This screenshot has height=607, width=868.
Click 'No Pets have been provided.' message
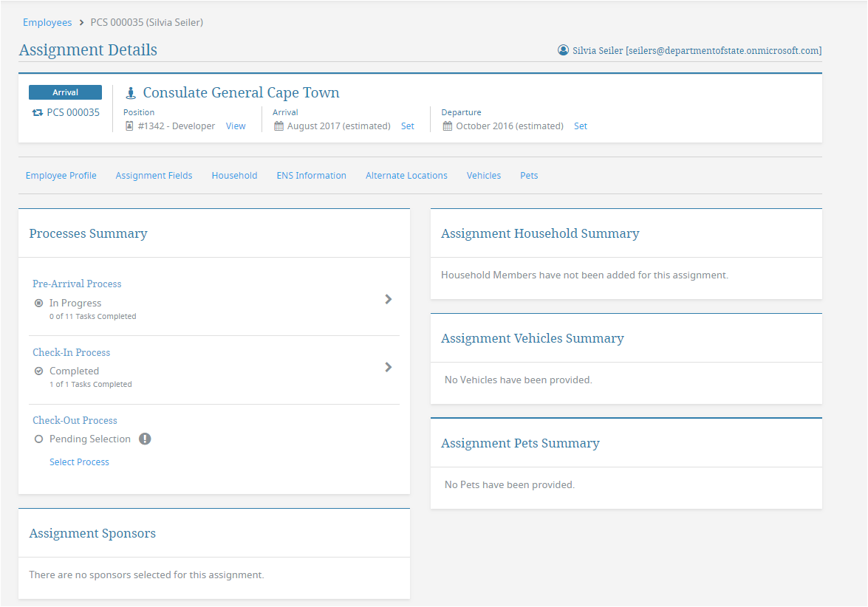point(509,484)
